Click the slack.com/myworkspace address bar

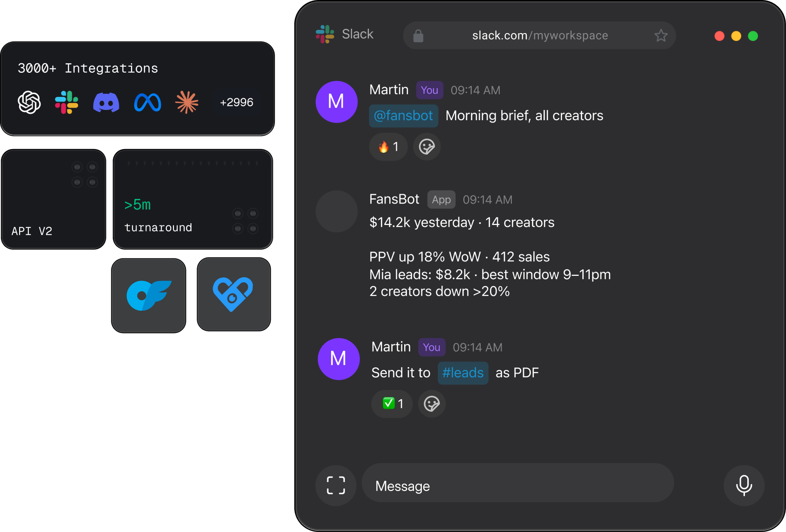pyautogui.click(x=539, y=35)
